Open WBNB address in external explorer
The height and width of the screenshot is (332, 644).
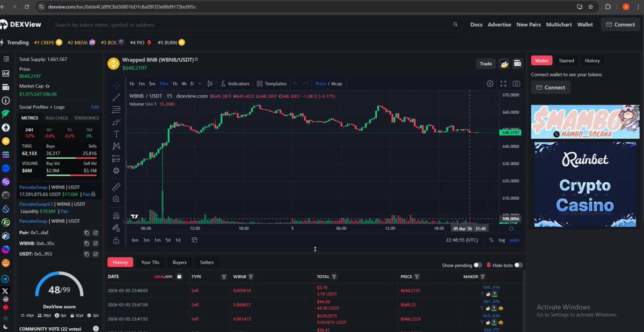(x=96, y=243)
